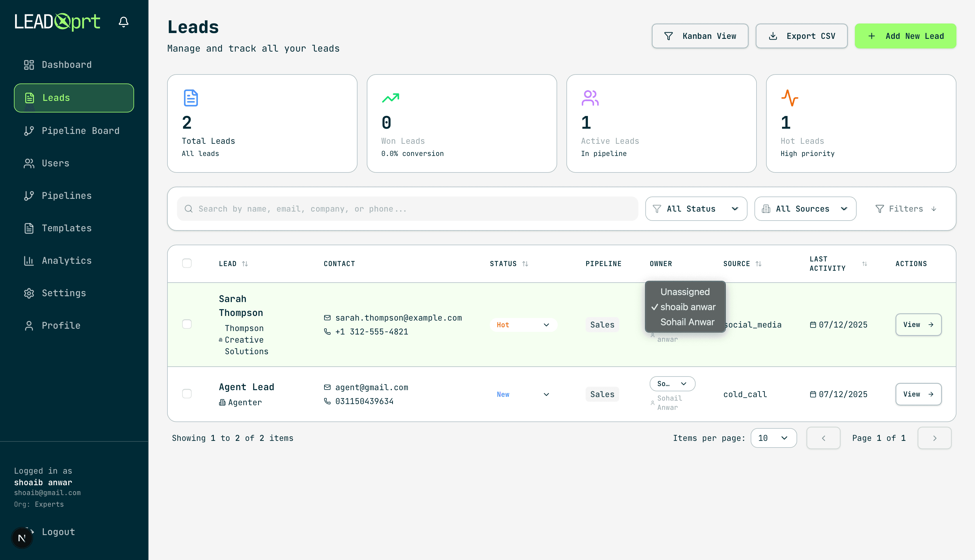
Task: Select the Users section in sidebar
Action: tap(55, 163)
